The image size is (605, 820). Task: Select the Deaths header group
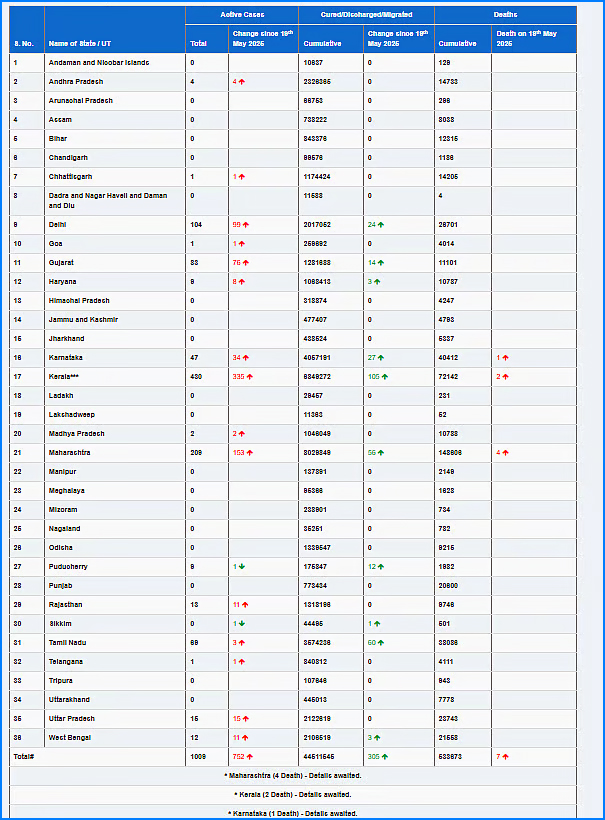coord(506,15)
